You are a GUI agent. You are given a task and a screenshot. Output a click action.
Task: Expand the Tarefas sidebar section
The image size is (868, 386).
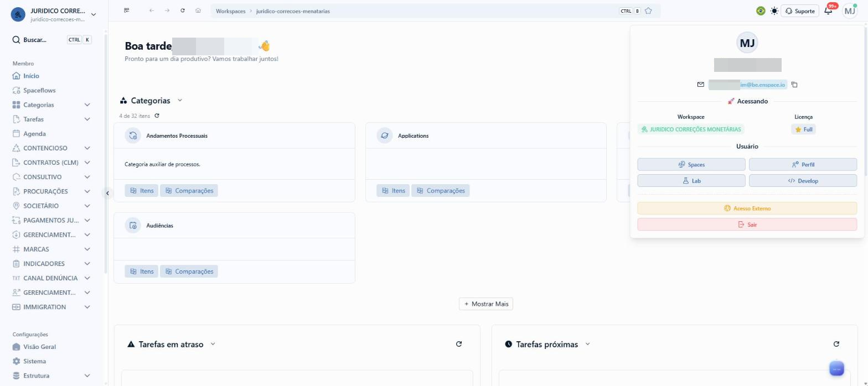pyautogui.click(x=87, y=119)
